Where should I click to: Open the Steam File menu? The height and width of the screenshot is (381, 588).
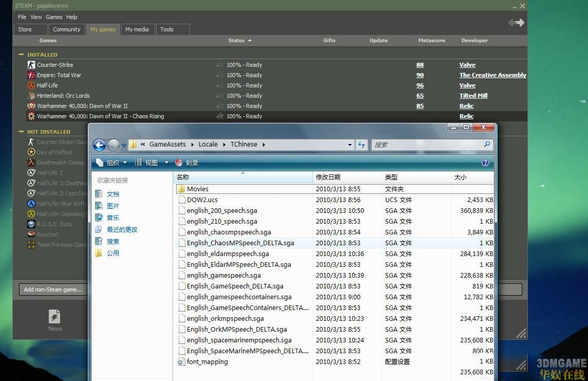(22, 17)
